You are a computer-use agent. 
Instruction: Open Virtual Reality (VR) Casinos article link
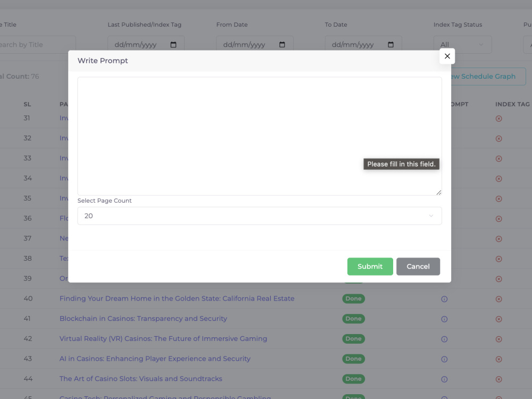(x=163, y=338)
